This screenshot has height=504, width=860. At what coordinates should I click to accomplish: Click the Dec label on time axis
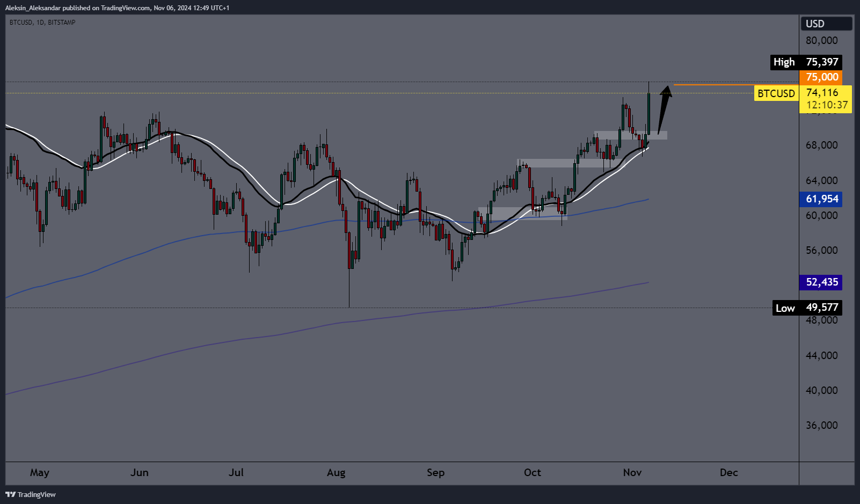click(729, 472)
